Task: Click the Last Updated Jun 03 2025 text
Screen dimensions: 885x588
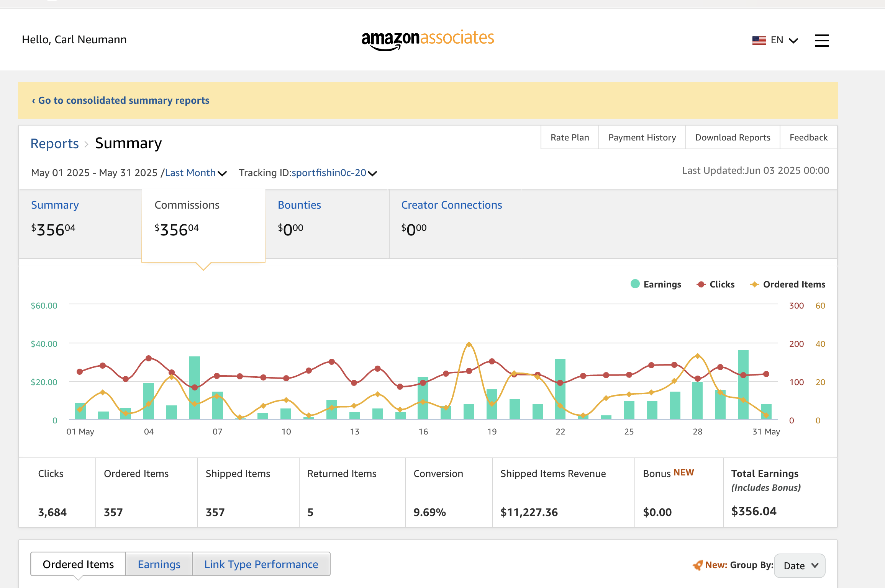Action: 756,170
